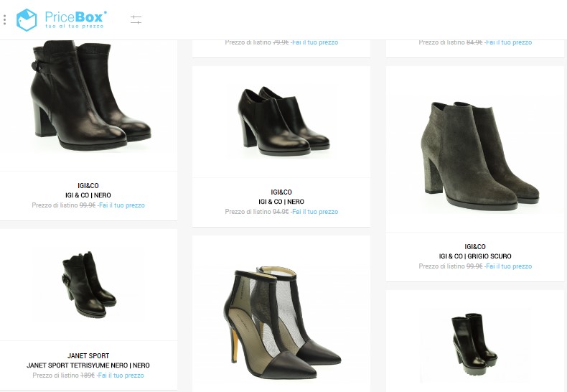View the IGI&CO black low-cut bootie image
The height and width of the screenshot is (392, 567).
(283, 121)
